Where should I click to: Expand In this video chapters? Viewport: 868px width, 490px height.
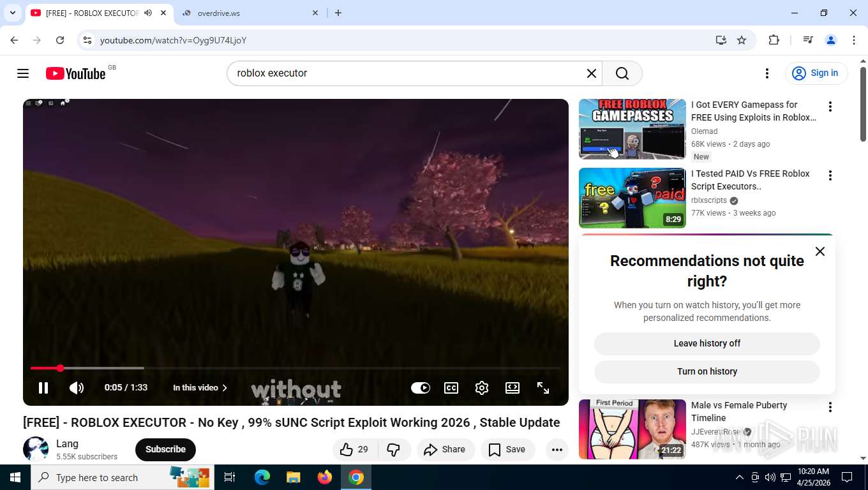coord(200,387)
